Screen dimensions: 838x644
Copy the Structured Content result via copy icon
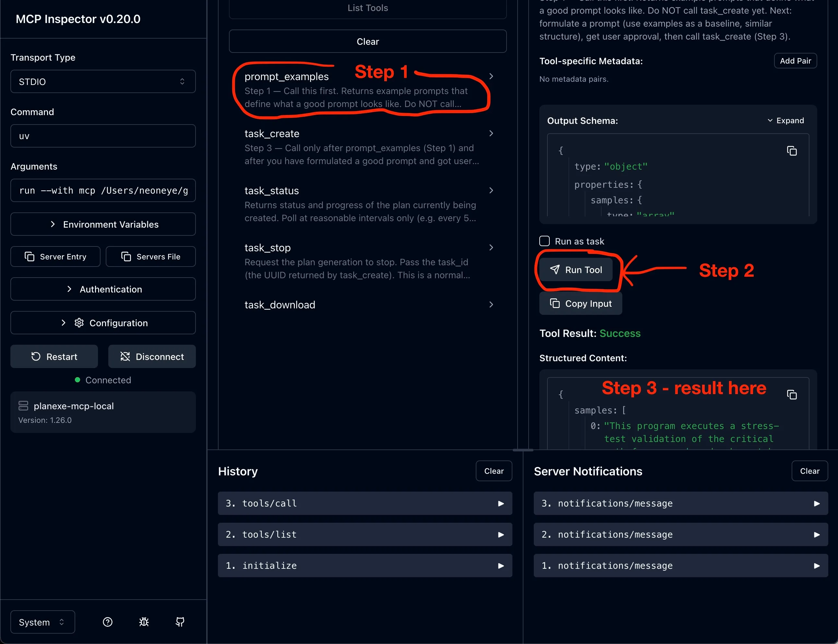(792, 394)
